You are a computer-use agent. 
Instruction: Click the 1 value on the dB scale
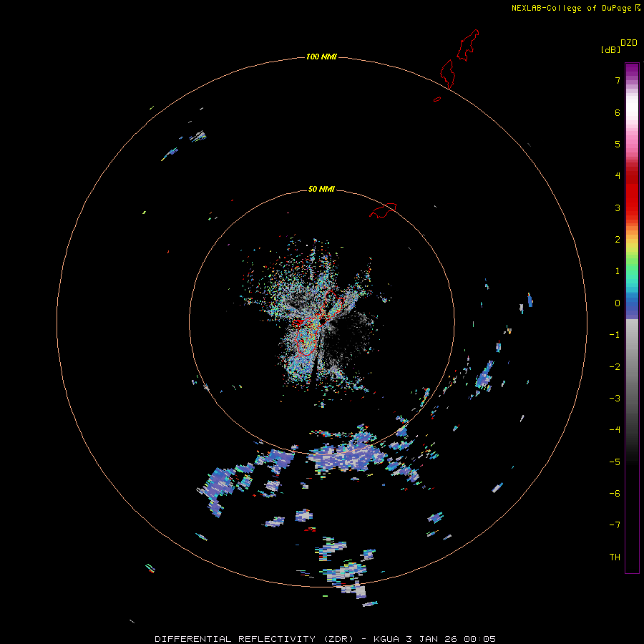click(618, 271)
